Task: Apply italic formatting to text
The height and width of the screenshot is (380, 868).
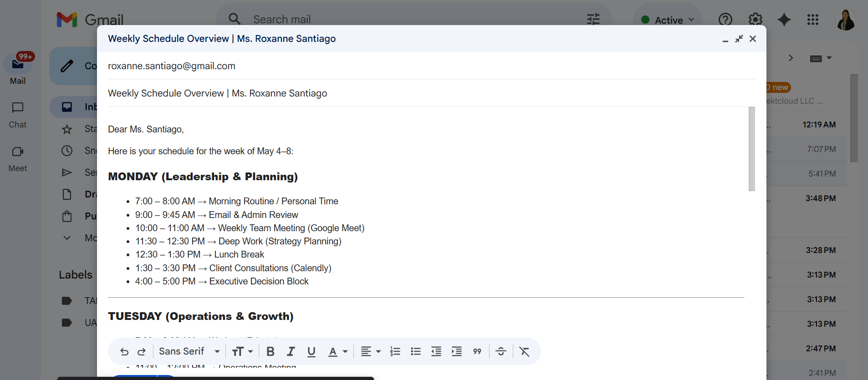Action: [x=291, y=351]
